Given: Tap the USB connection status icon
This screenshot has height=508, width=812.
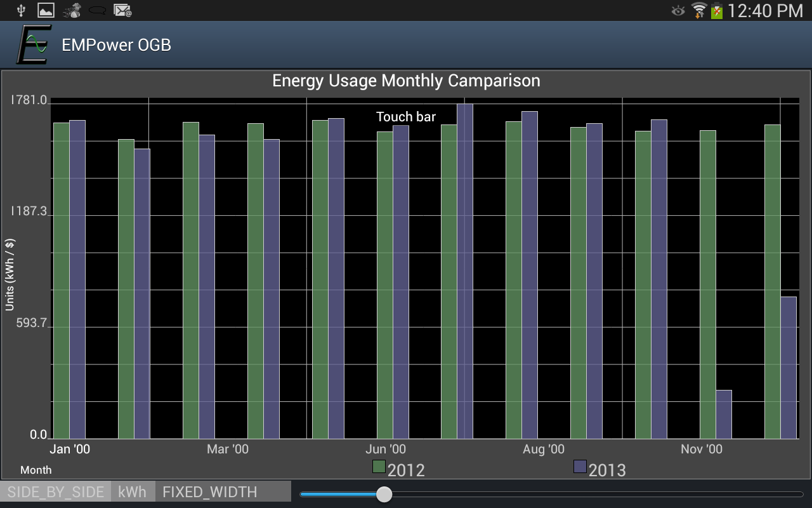Looking at the screenshot, I should tap(21, 10).
